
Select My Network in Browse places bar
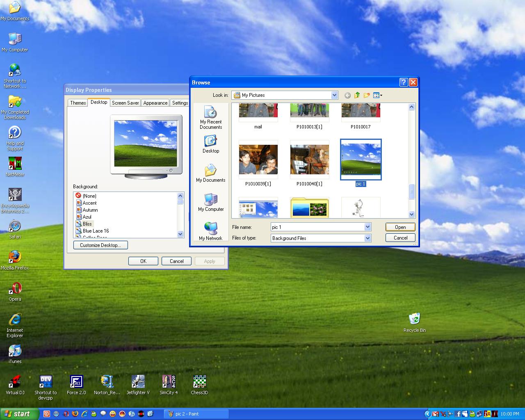coord(211,231)
